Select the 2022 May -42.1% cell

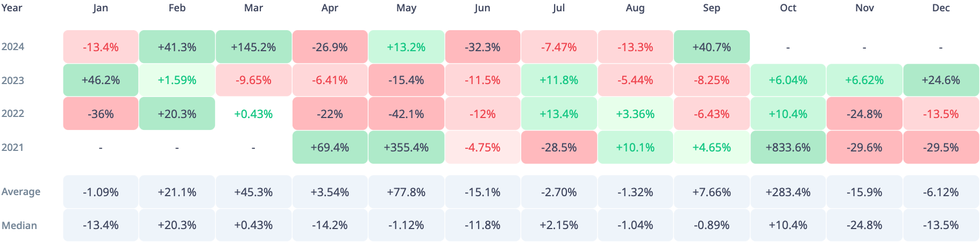click(406, 114)
